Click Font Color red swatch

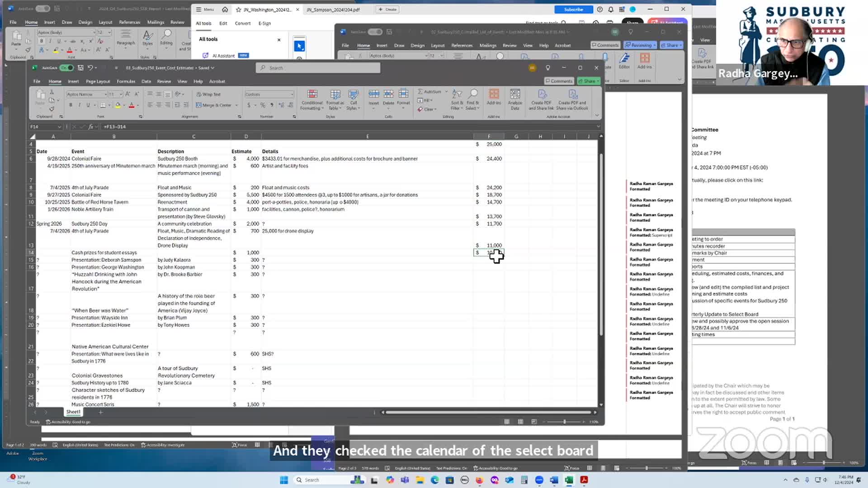coord(132,105)
